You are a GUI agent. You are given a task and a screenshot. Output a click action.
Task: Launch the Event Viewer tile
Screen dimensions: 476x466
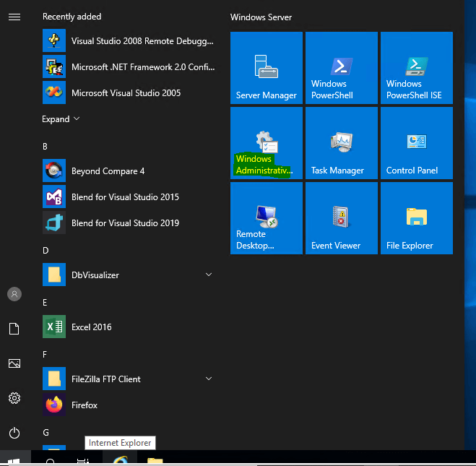pos(341,218)
